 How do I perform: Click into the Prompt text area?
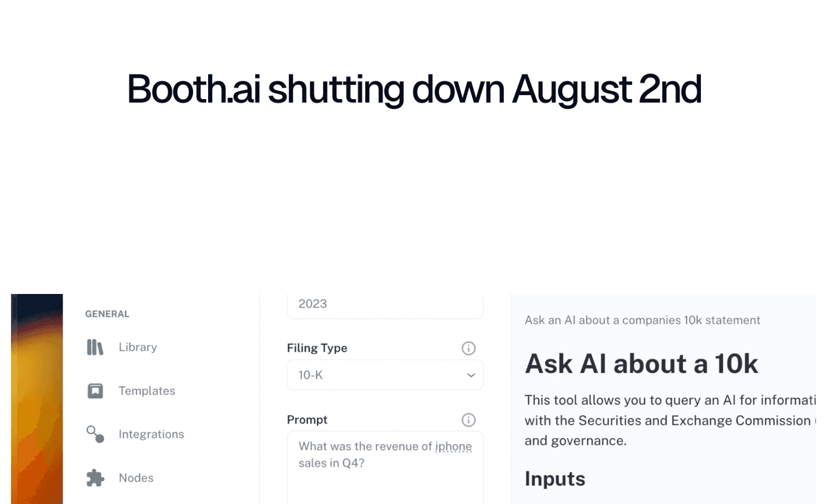coord(385,468)
